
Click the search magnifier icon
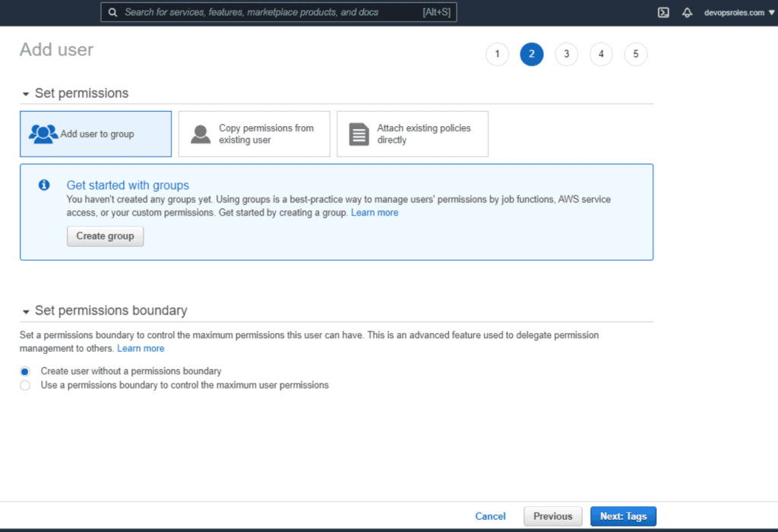click(x=113, y=12)
